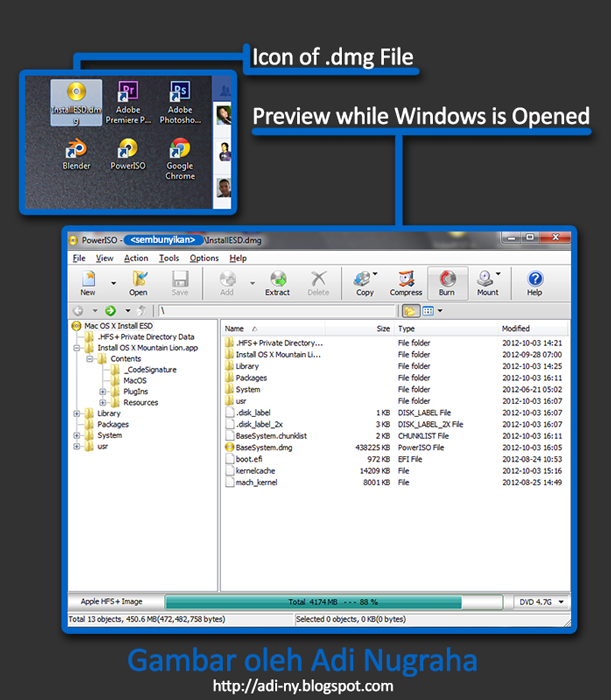Expand the Library tree node
The image size is (611, 700).
coord(77,413)
